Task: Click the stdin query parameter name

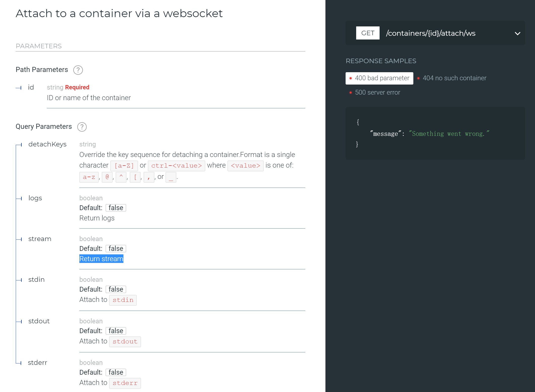Action: coord(36,280)
